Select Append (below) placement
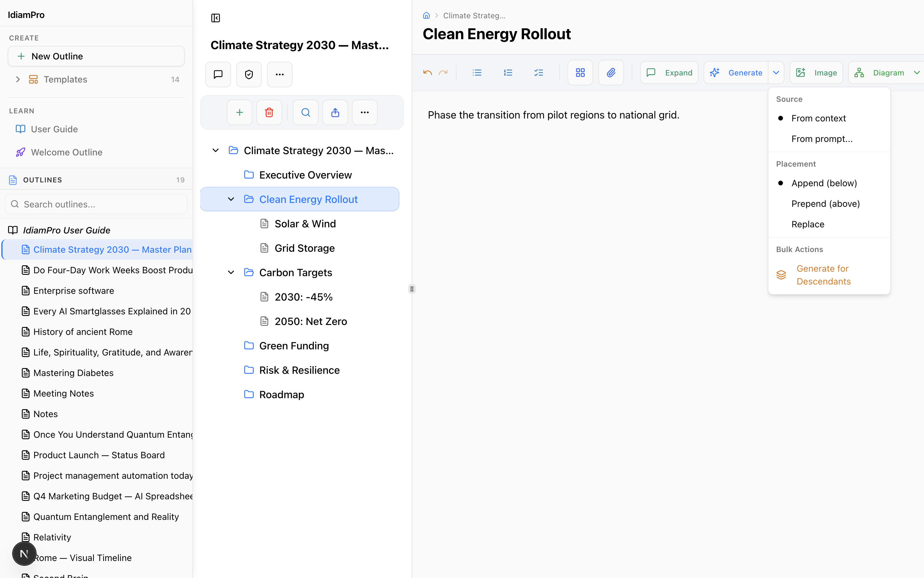 pos(829,183)
